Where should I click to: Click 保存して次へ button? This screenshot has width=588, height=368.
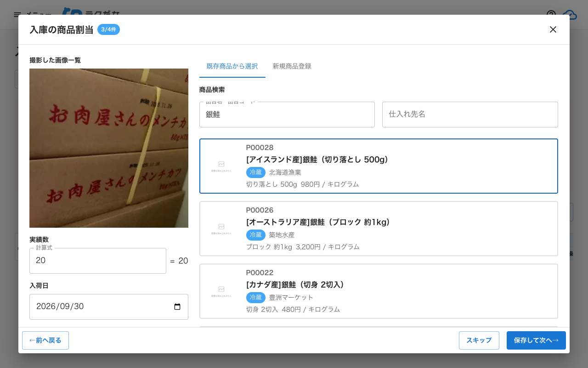point(536,340)
